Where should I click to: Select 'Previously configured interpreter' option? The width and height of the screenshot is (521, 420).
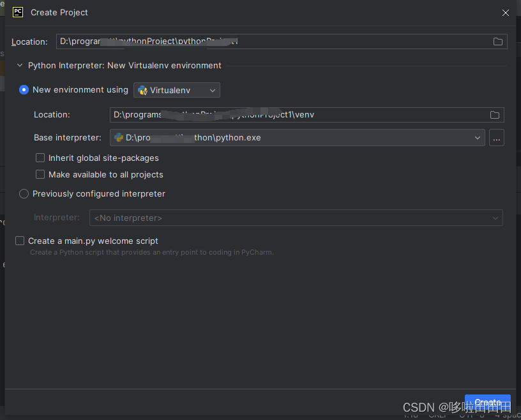24,193
